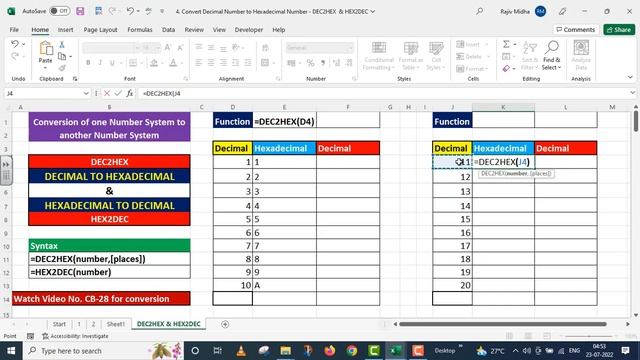Click the Windows Start button
This screenshot has width=640, height=360.
(x=11, y=351)
